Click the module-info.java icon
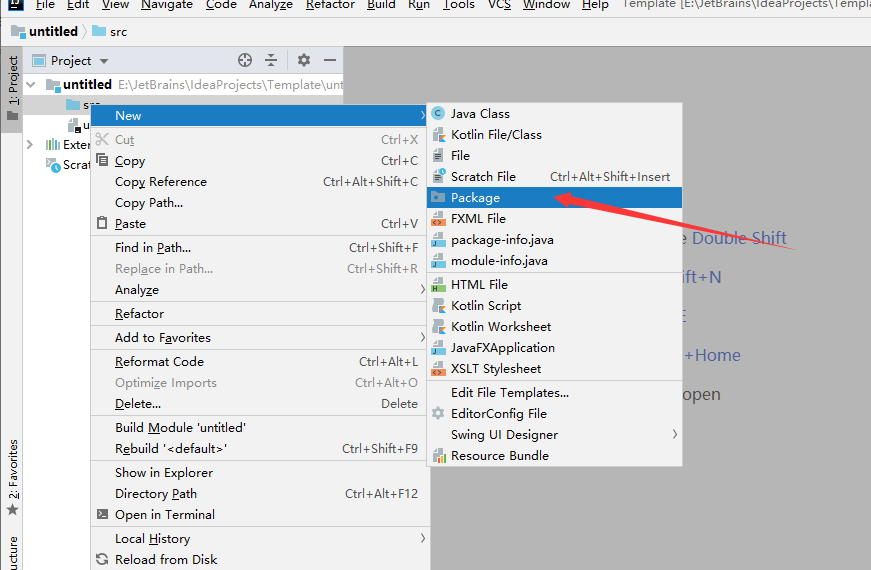 click(438, 261)
